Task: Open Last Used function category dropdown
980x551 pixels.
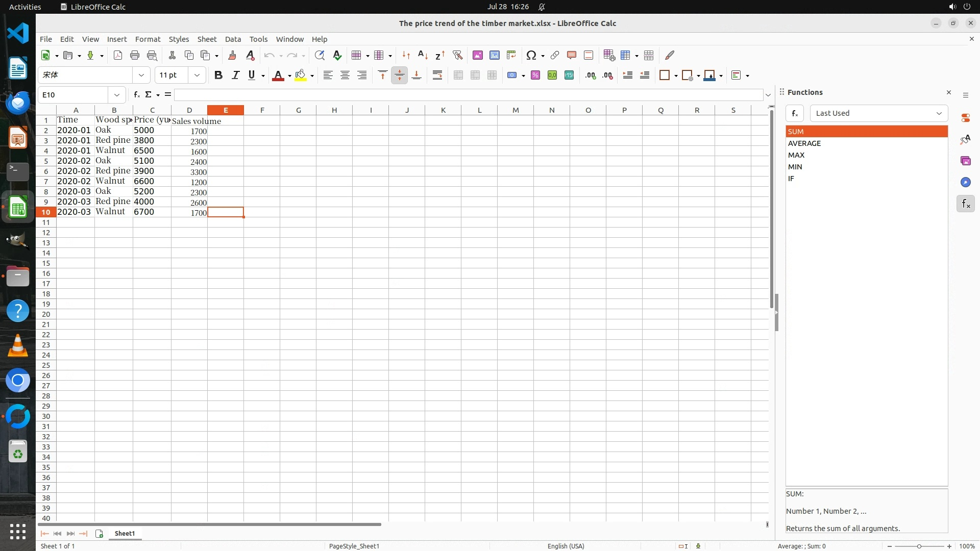Action: click(x=878, y=113)
